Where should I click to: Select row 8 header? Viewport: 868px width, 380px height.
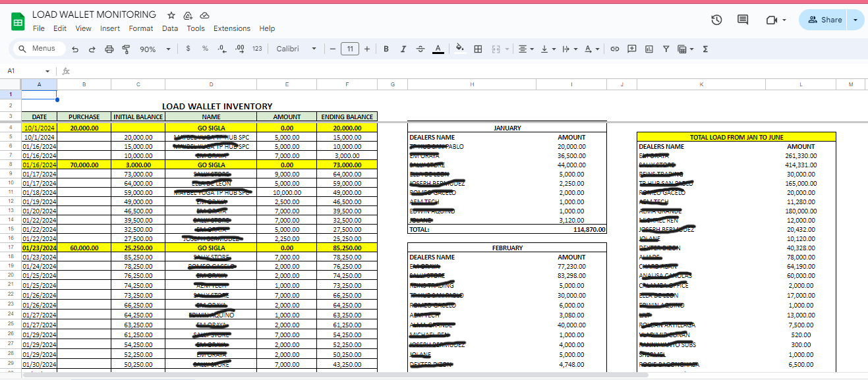11,165
